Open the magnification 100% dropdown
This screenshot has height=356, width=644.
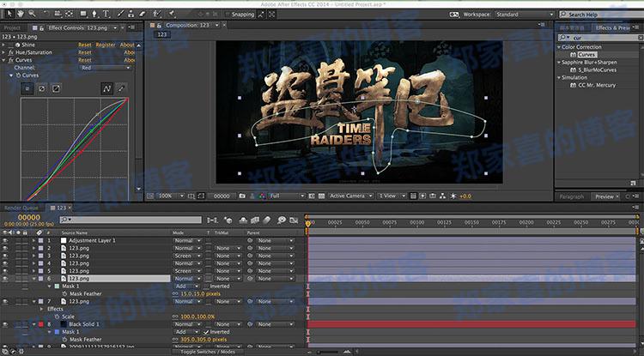pyautogui.click(x=171, y=196)
